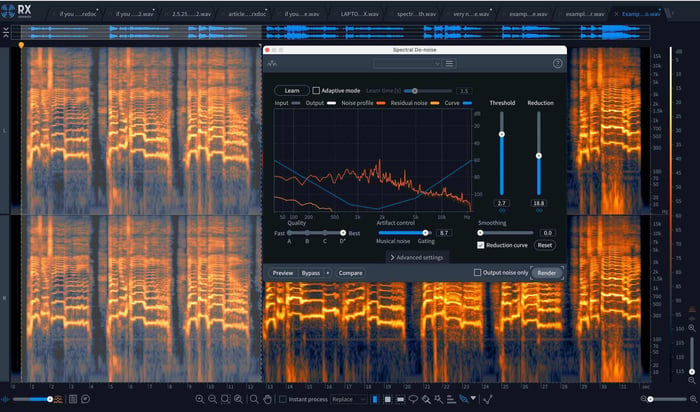Set Quality slider to position B
700x412 pixels.
click(307, 233)
